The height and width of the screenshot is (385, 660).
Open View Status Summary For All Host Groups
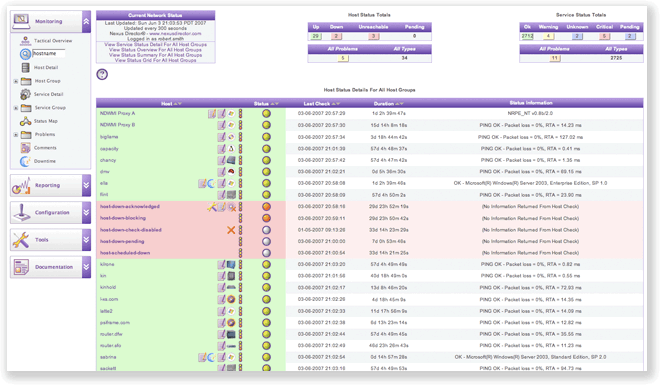155,55
